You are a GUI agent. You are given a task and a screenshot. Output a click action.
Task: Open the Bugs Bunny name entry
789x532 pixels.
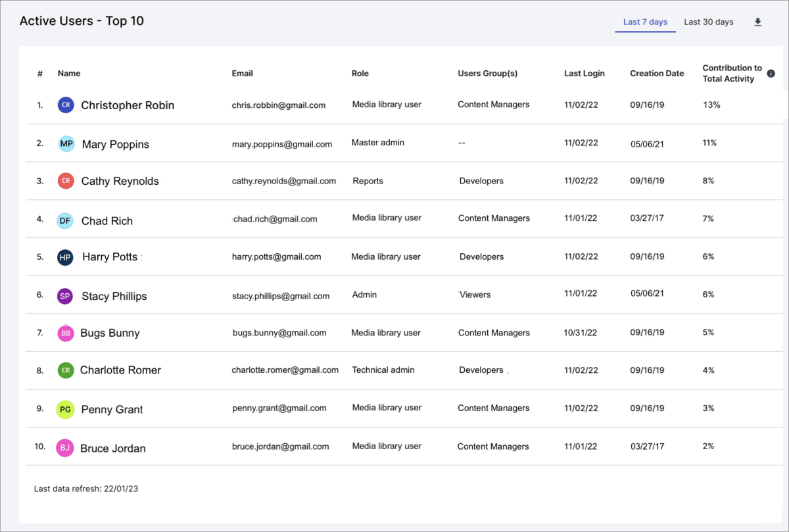(110, 333)
